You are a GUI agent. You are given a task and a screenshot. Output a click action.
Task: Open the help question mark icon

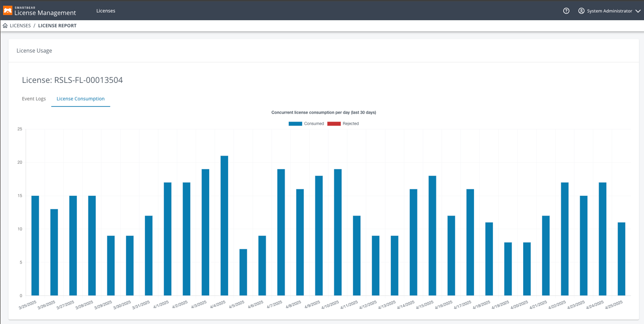tap(566, 11)
